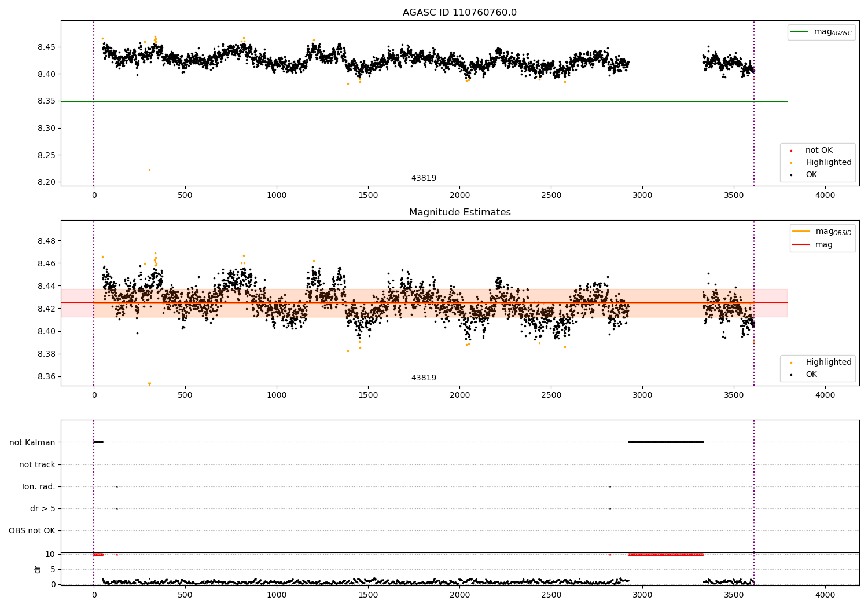Click the 8.25 y-axis tick label
Viewport: 868px width, 608px height.
47,155
